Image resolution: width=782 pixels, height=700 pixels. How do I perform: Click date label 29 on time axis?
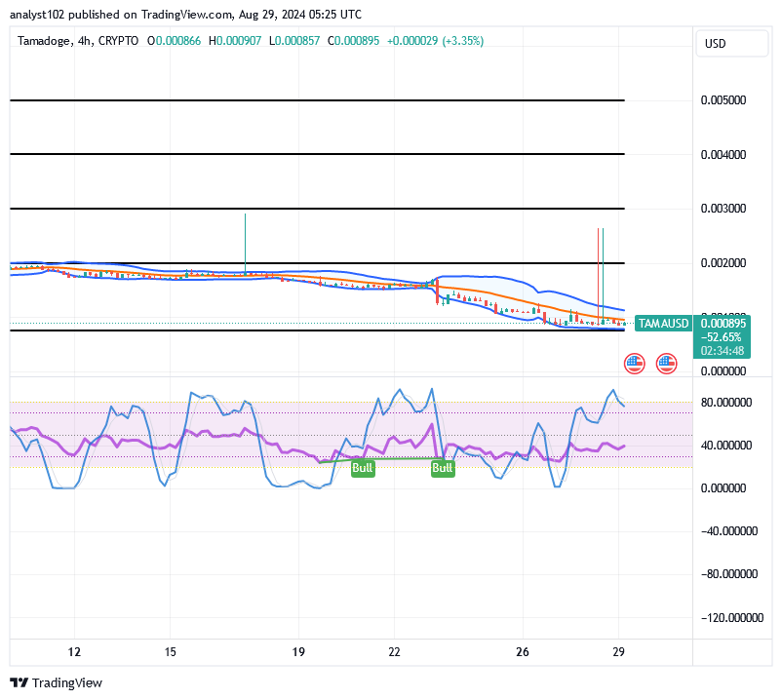coord(618,652)
